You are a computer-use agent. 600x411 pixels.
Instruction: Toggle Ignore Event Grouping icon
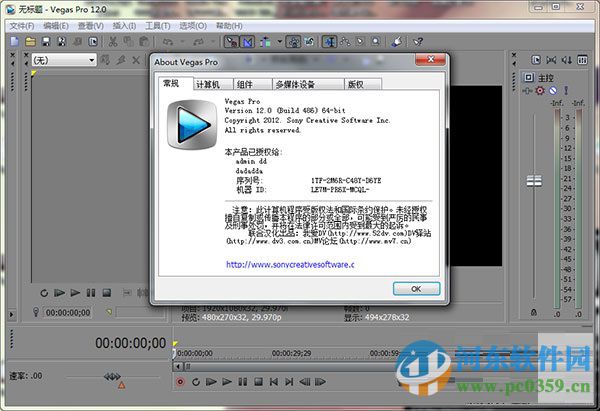(309, 41)
